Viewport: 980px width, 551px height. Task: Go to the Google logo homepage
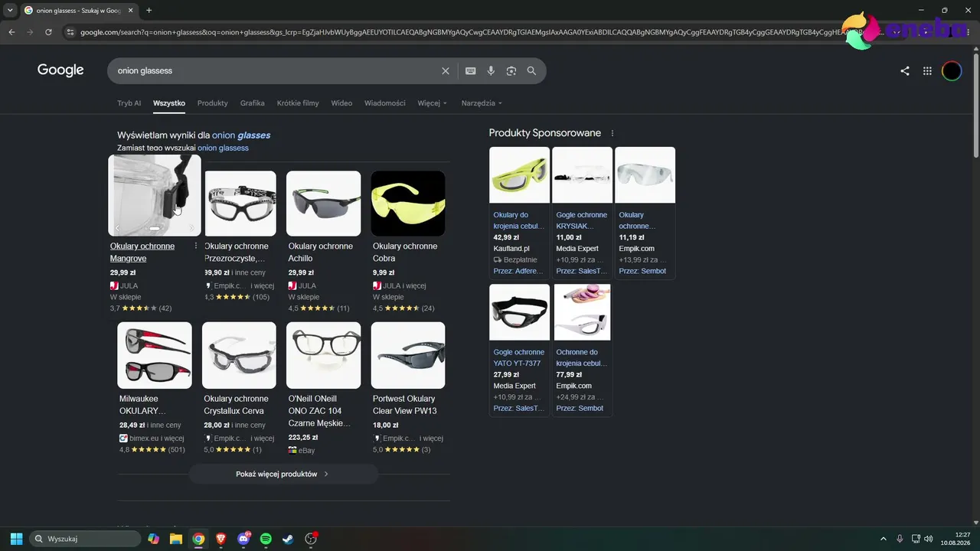coord(60,70)
